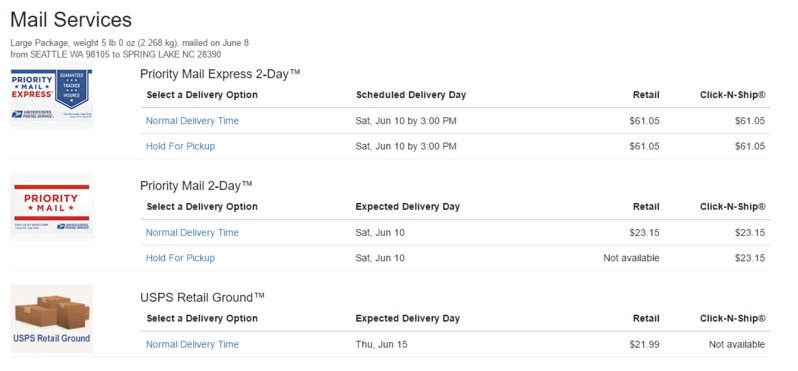This screenshot has height=371, width=798.
Task: Open Hold For Pickup under Priority Mail Express
Action: coord(180,146)
